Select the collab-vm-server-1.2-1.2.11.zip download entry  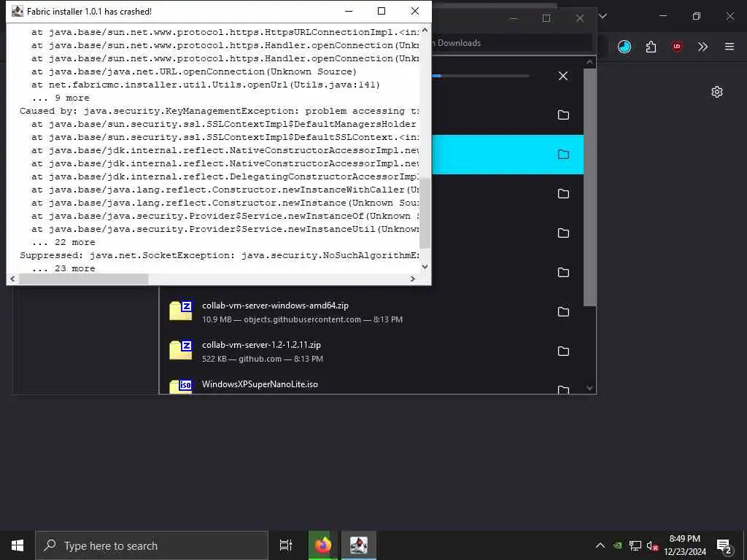[371, 351]
